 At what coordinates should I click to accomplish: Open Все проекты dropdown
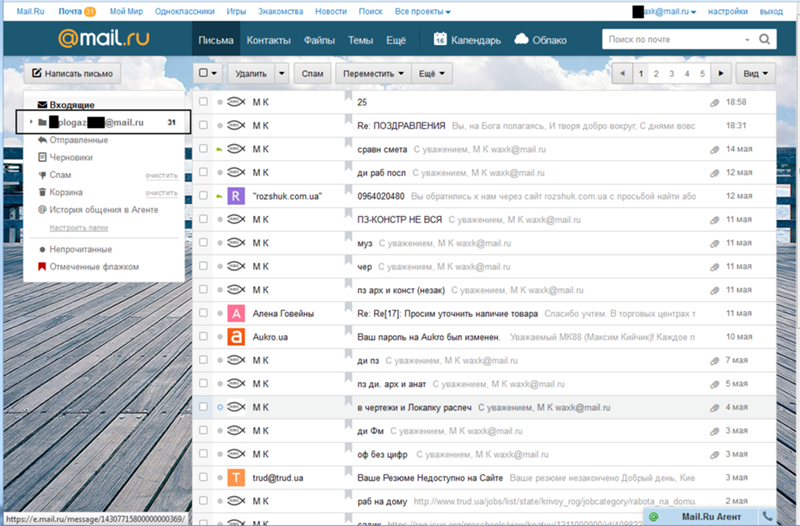point(422,11)
